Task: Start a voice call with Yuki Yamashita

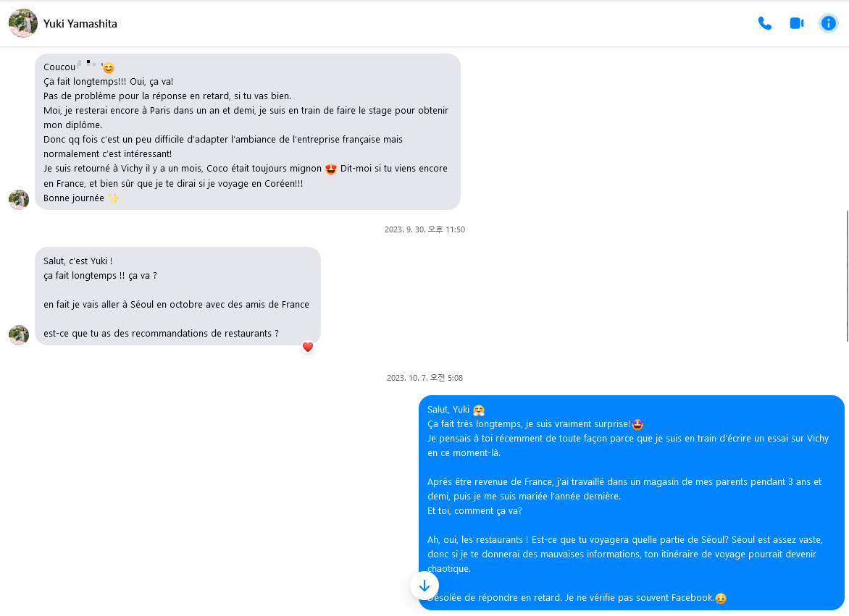Action: coord(764,23)
